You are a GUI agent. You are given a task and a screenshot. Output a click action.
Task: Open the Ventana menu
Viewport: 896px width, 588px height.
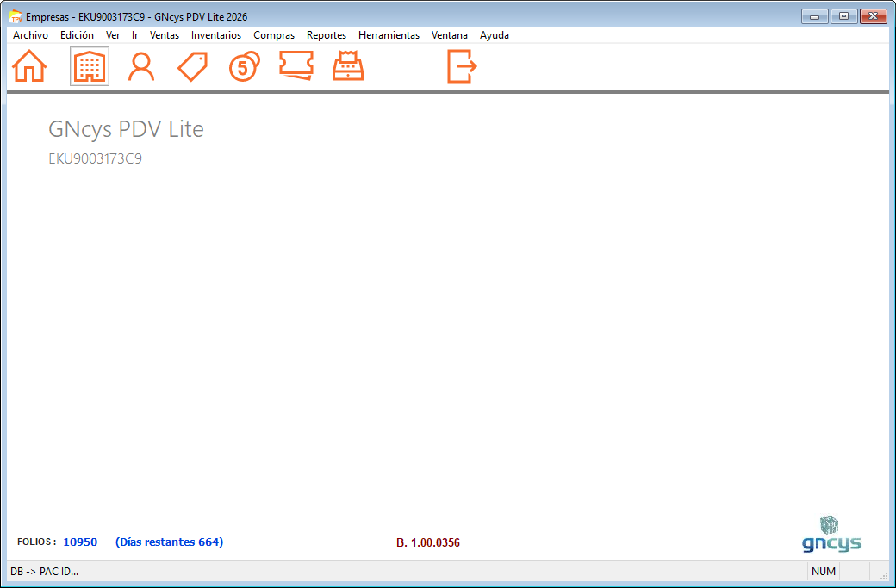coord(449,35)
